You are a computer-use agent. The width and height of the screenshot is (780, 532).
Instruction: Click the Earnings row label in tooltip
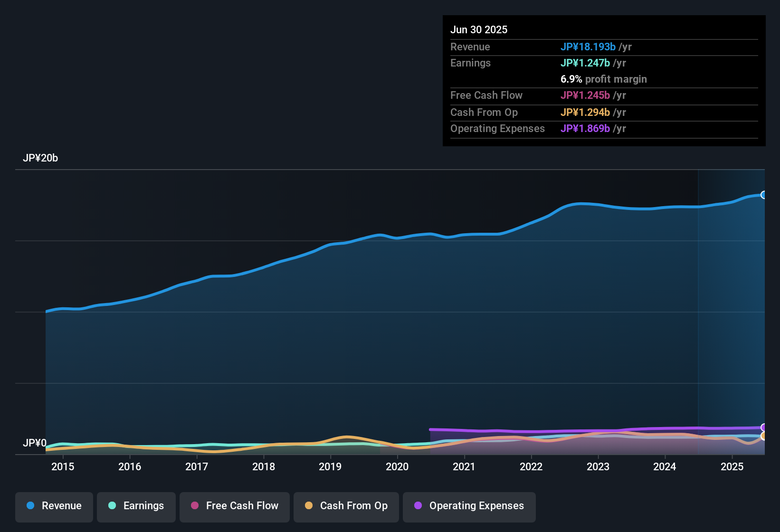(470, 63)
